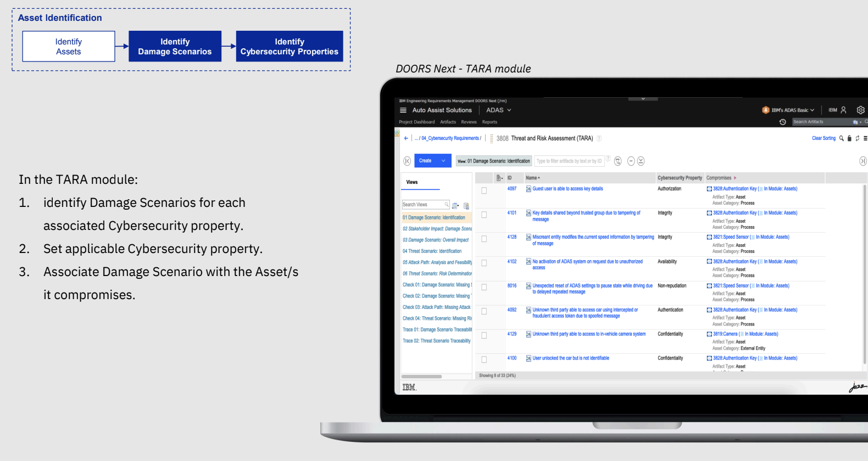Click the table vertical scrollbar
Viewport: 868px width, 461px height.
tap(864, 274)
